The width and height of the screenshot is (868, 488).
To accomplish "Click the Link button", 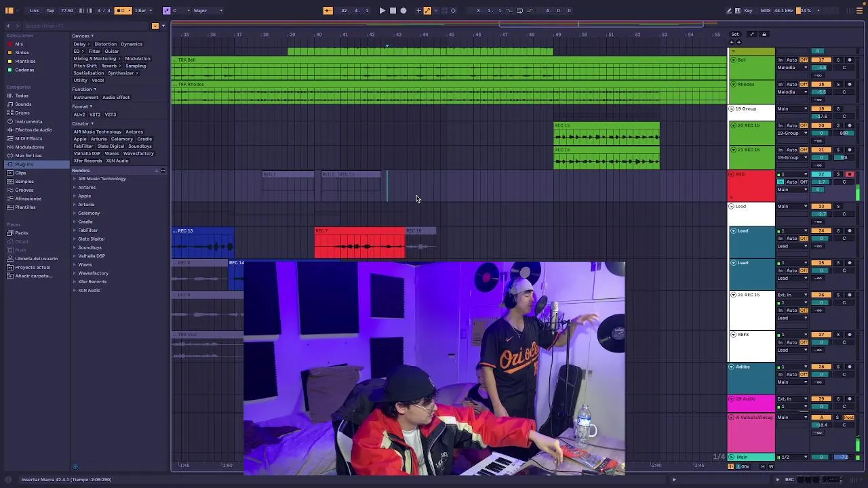I will (34, 10).
